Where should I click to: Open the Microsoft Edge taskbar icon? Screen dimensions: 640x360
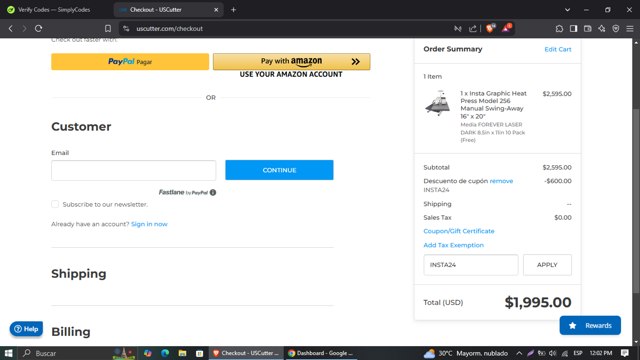(x=165, y=353)
